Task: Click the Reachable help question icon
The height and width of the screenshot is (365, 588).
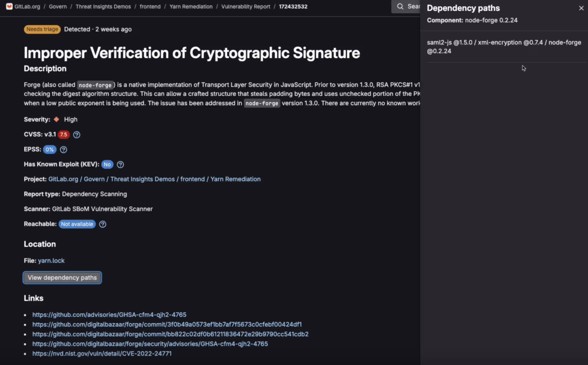Action: (103, 224)
